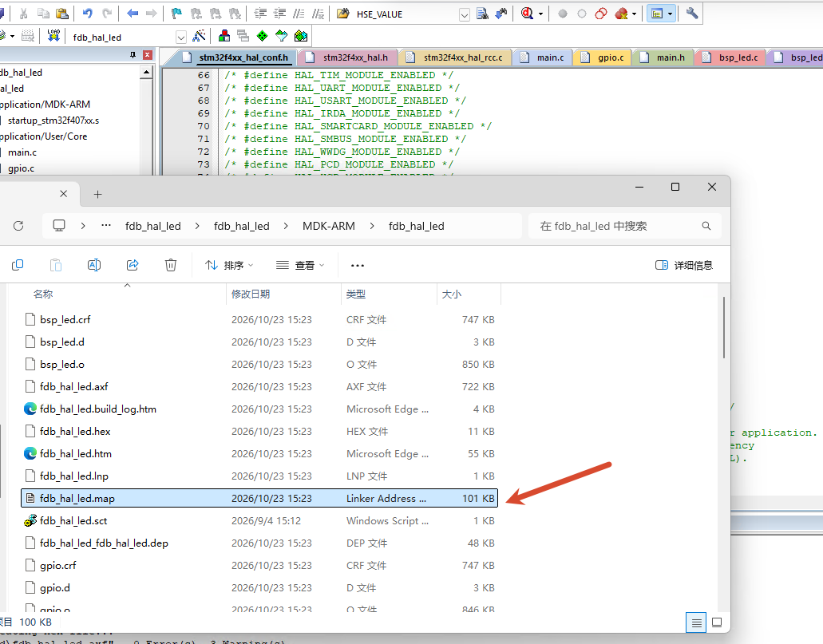
Task: Insert a bookmark with the flag icon
Action: point(176,14)
